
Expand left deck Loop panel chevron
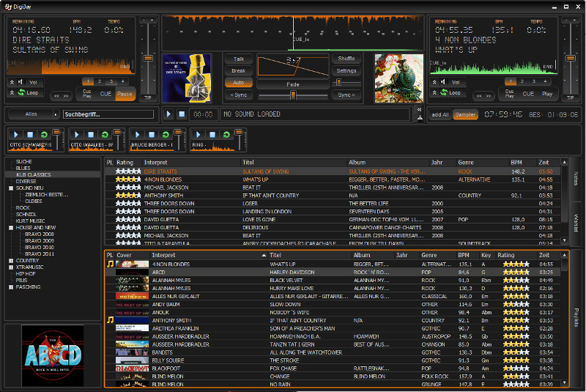click(12, 92)
